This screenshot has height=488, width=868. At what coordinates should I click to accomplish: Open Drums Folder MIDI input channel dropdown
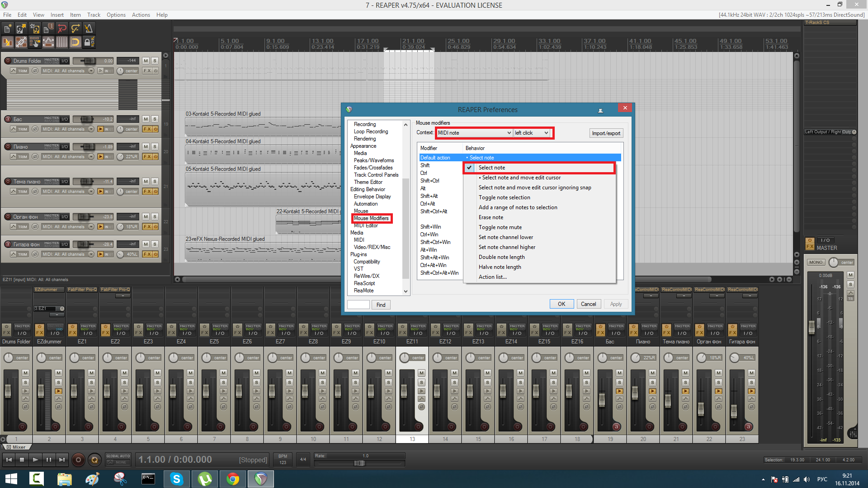coord(91,71)
